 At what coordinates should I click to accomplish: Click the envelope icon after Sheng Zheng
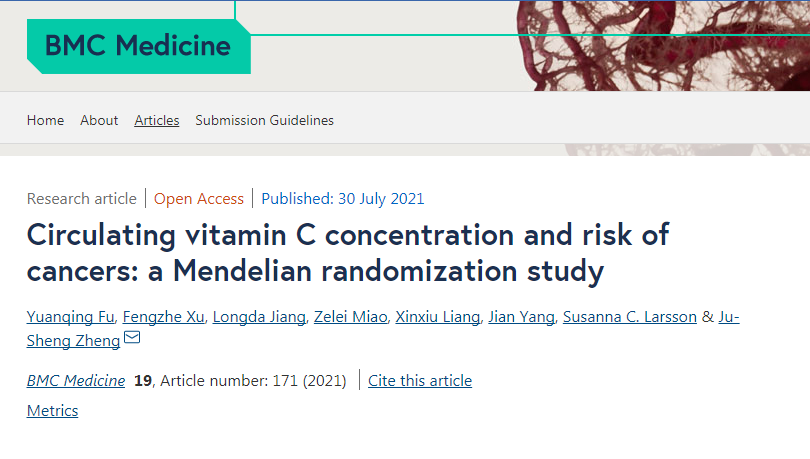[132, 337]
